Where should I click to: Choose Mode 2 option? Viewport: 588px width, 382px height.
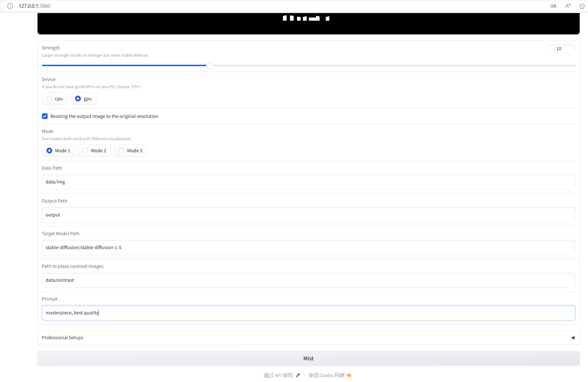85,151
